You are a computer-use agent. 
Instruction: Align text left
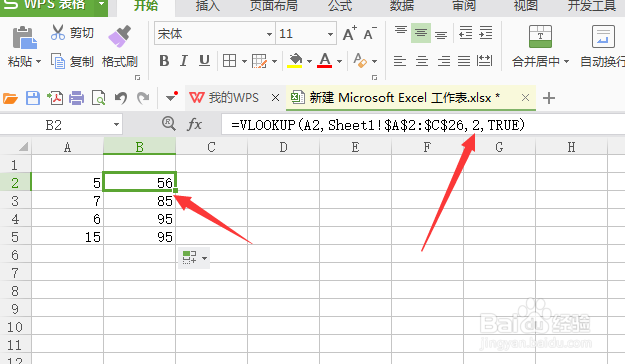[x=400, y=61]
